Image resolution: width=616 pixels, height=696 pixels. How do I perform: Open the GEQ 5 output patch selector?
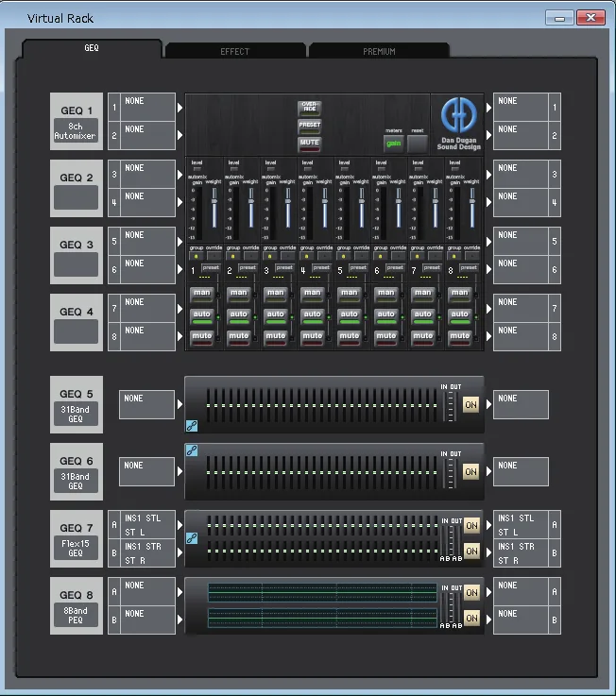(x=521, y=404)
